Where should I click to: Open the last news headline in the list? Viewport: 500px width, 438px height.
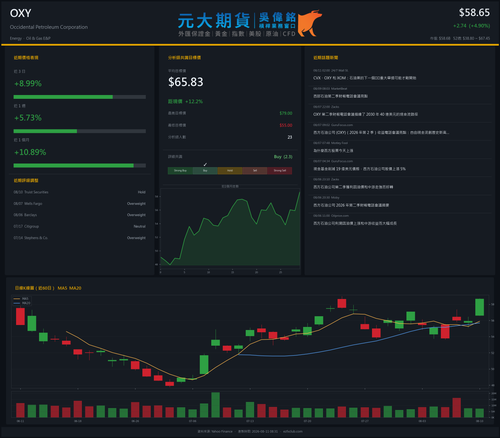pos(355,223)
